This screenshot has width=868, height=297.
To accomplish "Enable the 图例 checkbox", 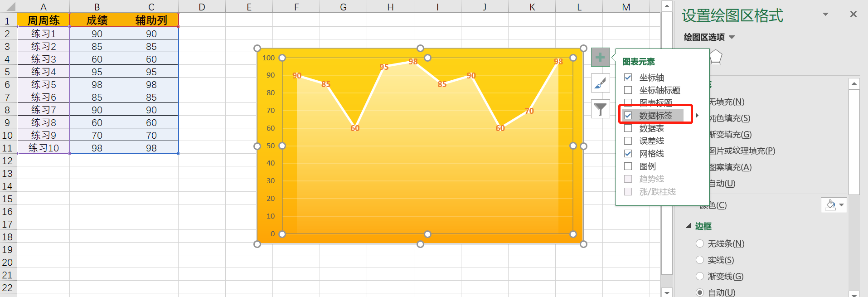I will [628, 166].
